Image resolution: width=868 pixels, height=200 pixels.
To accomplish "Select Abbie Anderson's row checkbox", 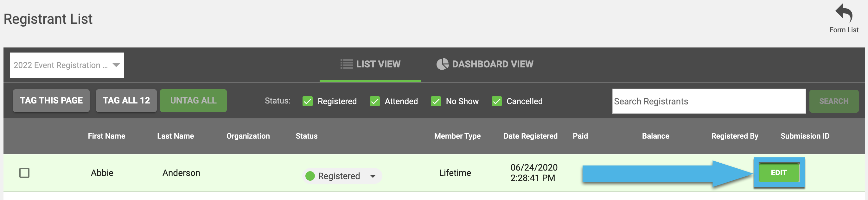I will coord(24,173).
